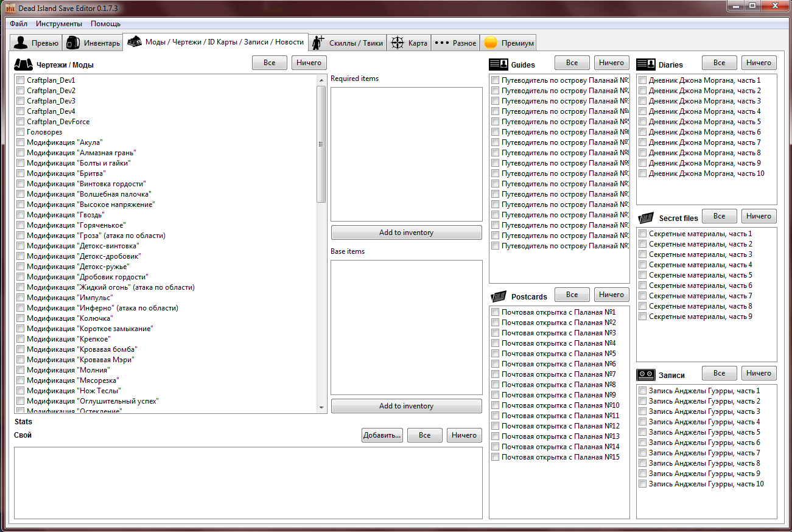Click blueprint list scroll-down arrow
The height and width of the screenshot is (532, 792).
[321, 408]
